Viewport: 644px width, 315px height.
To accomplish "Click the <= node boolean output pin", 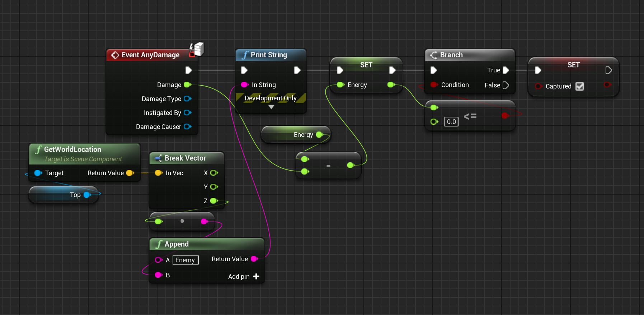I will coord(505,115).
